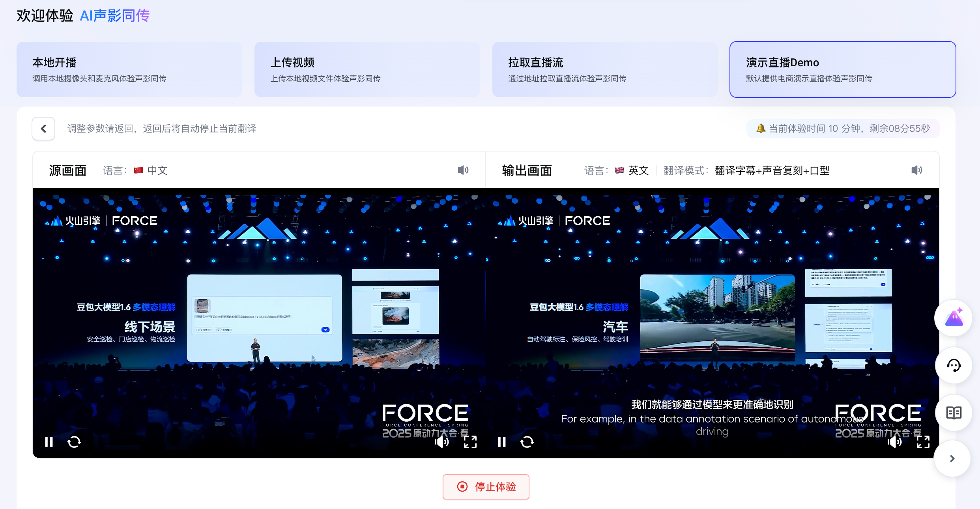
Task: Click the AI声影同传 title text
Action: click(x=115, y=16)
